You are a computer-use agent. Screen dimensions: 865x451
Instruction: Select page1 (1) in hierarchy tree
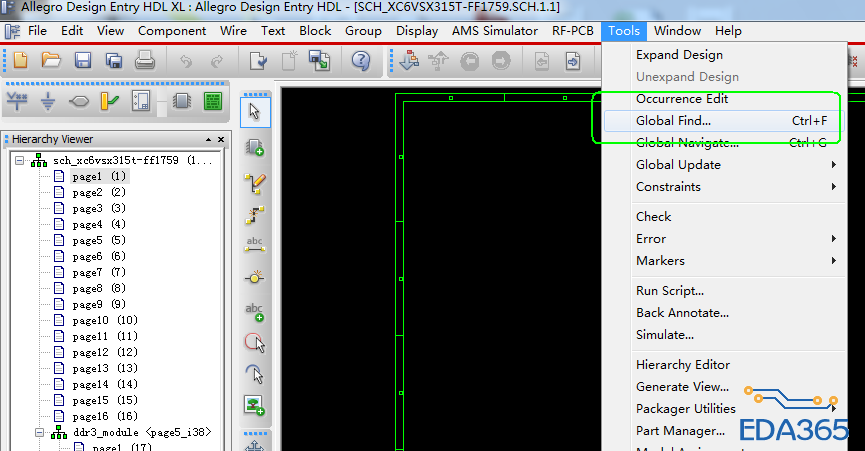click(x=99, y=176)
